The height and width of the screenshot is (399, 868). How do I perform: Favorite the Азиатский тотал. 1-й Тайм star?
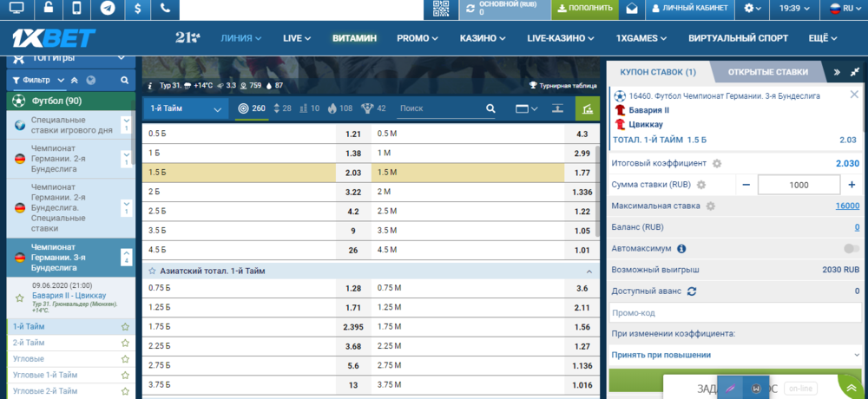tap(152, 271)
